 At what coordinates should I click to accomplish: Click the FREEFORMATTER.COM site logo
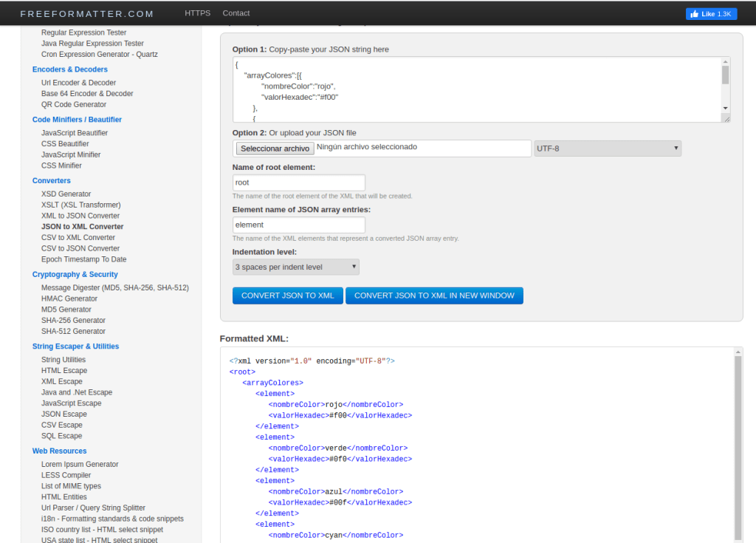click(87, 14)
